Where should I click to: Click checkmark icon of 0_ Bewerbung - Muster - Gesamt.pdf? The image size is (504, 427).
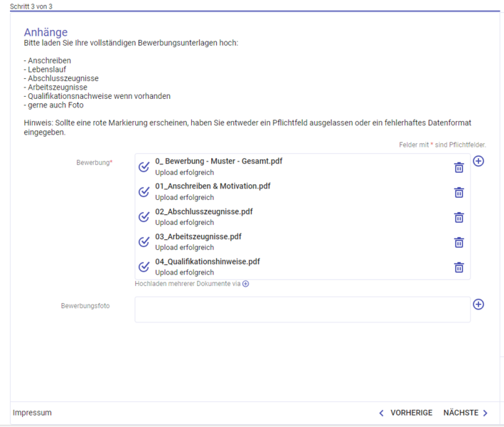[x=144, y=167]
